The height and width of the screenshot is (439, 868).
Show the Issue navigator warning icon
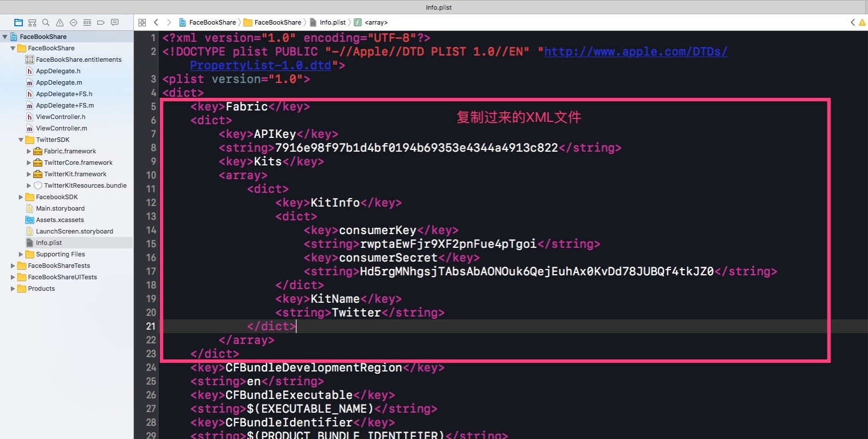(60, 22)
